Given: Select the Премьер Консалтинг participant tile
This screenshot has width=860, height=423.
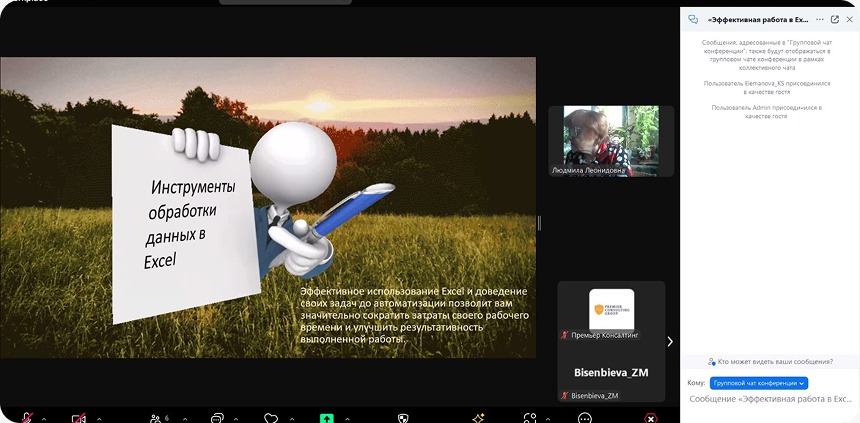Looking at the screenshot, I should (x=612, y=311).
